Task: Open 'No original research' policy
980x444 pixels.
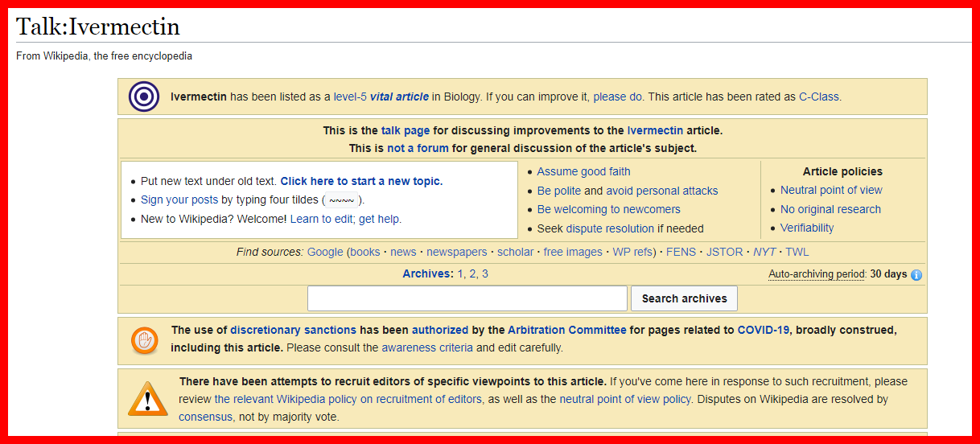Action: point(830,209)
